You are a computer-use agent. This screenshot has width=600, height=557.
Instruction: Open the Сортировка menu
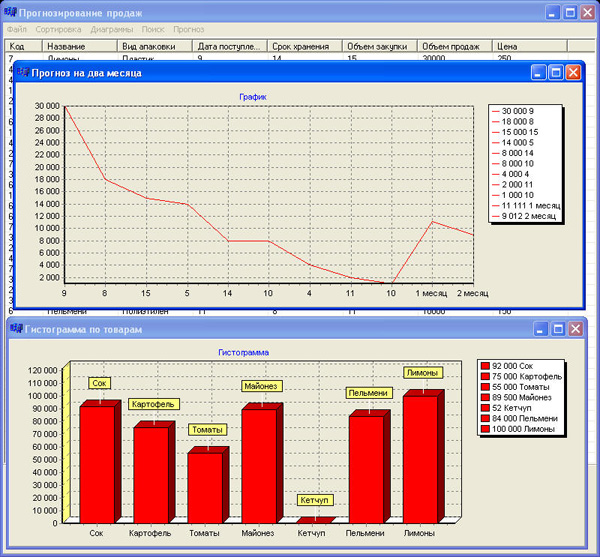coord(58,30)
